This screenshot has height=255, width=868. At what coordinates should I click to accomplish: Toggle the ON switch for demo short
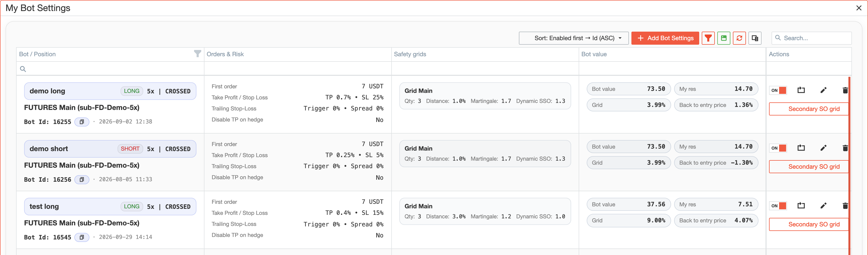(x=778, y=148)
